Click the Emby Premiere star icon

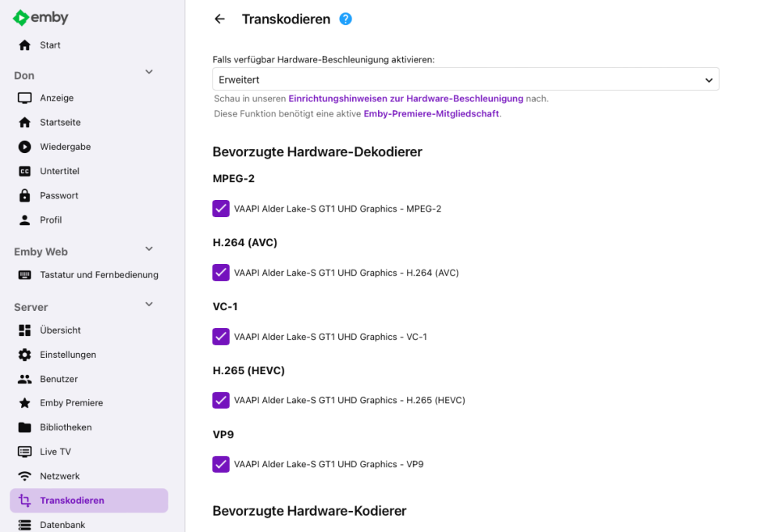point(24,402)
